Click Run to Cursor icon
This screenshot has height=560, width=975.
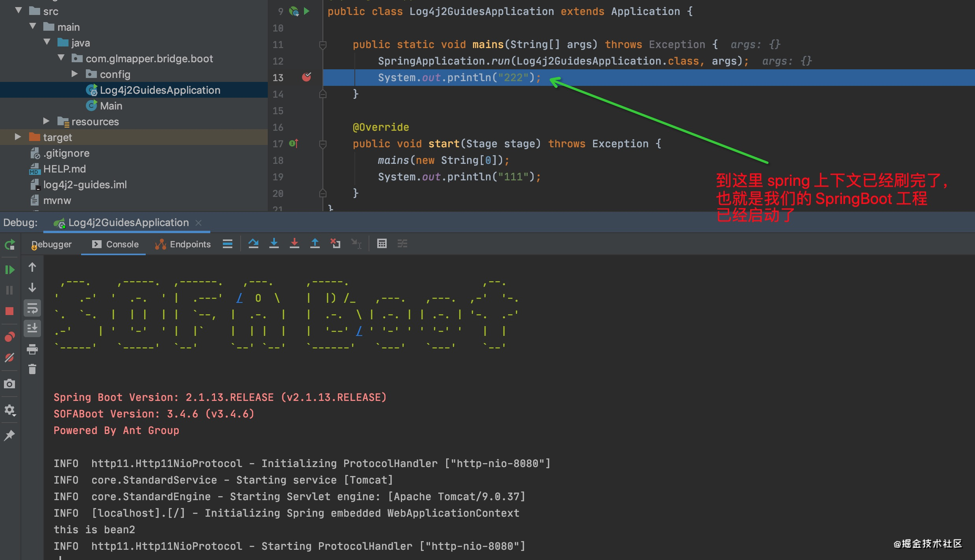tap(356, 244)
